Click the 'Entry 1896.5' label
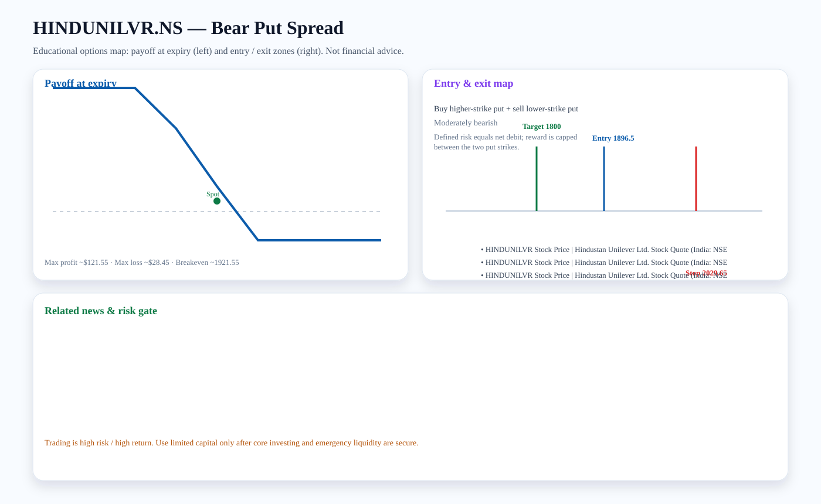 [613, 138]
